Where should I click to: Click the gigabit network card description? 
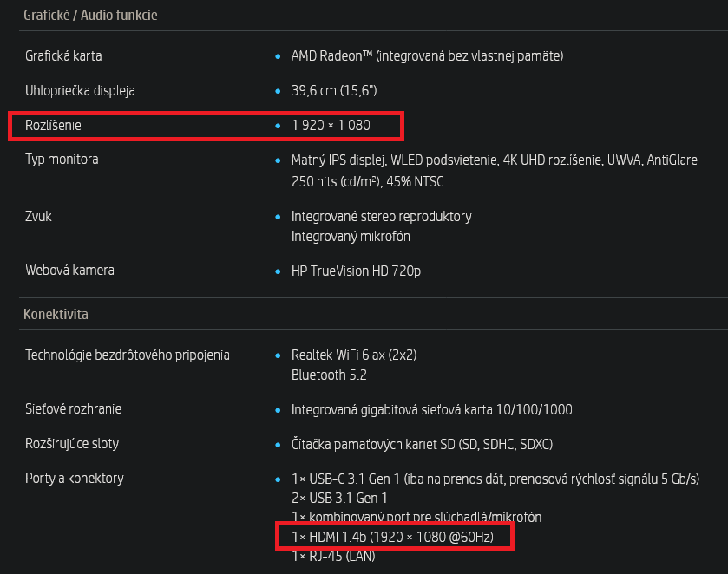click(431, 409)
